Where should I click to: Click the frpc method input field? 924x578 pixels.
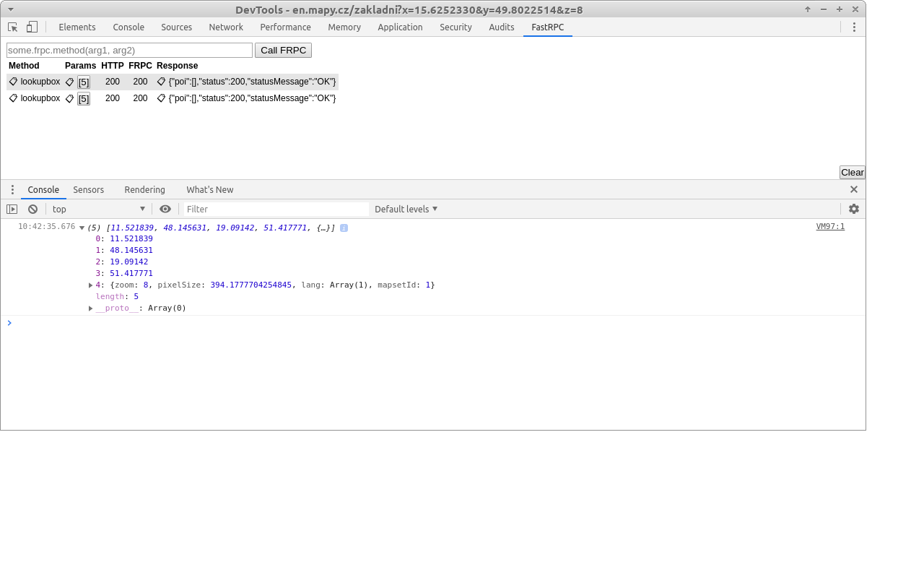(x=128, y=50)
